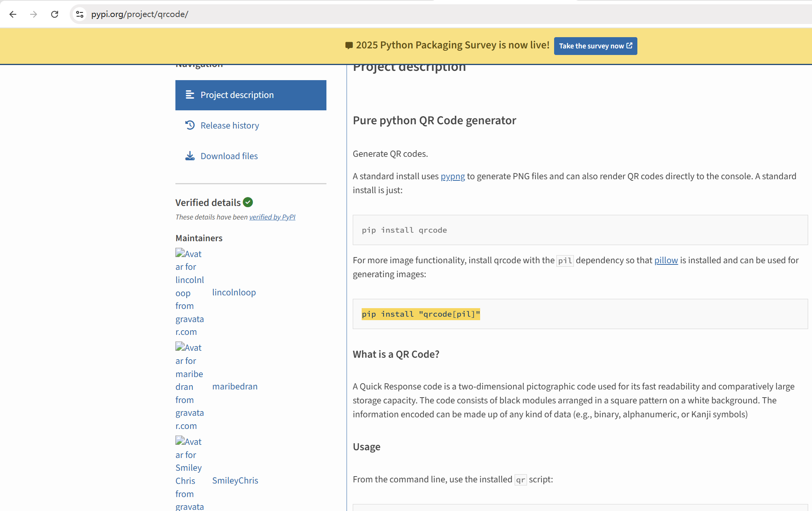Click the 'Verified details' heading text
812x511 pixels.
click(208, 202)
